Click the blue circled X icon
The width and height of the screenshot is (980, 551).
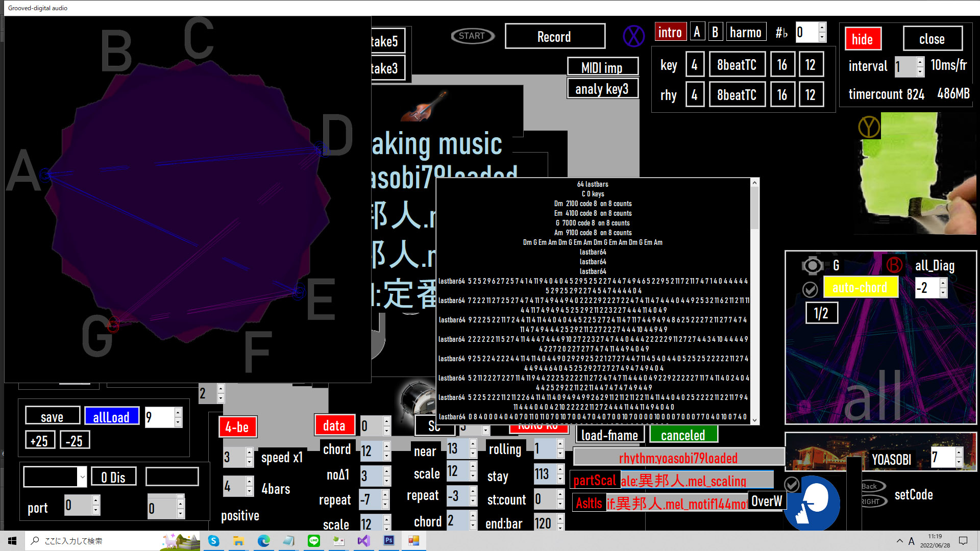click(633, 36)
